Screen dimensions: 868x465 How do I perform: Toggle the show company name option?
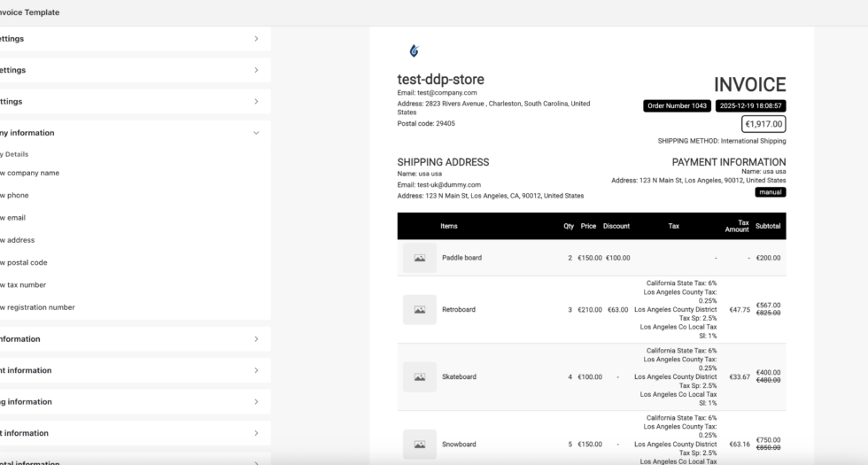coord(30,173)
